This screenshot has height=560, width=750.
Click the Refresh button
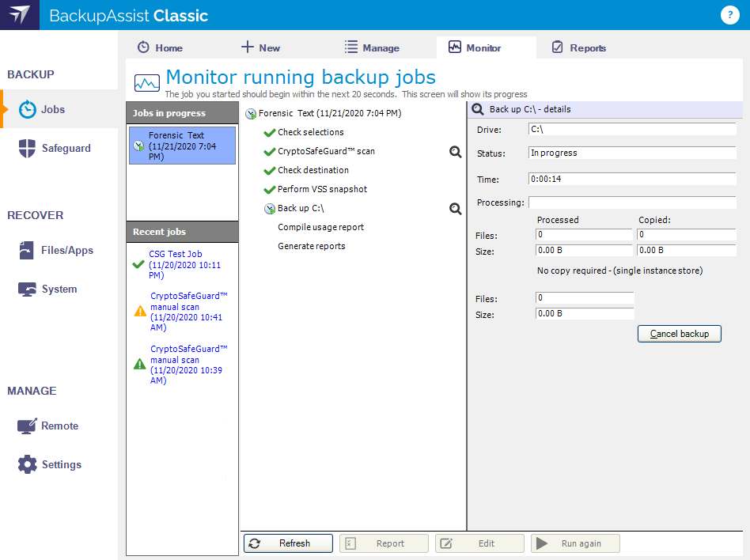click(x=288, y=543)
